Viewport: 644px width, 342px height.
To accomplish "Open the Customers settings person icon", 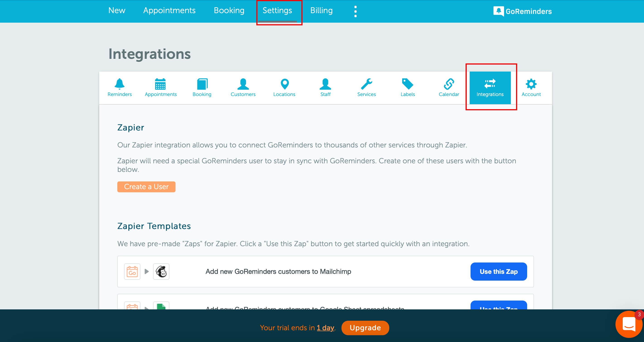I will (x=243, y=84).
